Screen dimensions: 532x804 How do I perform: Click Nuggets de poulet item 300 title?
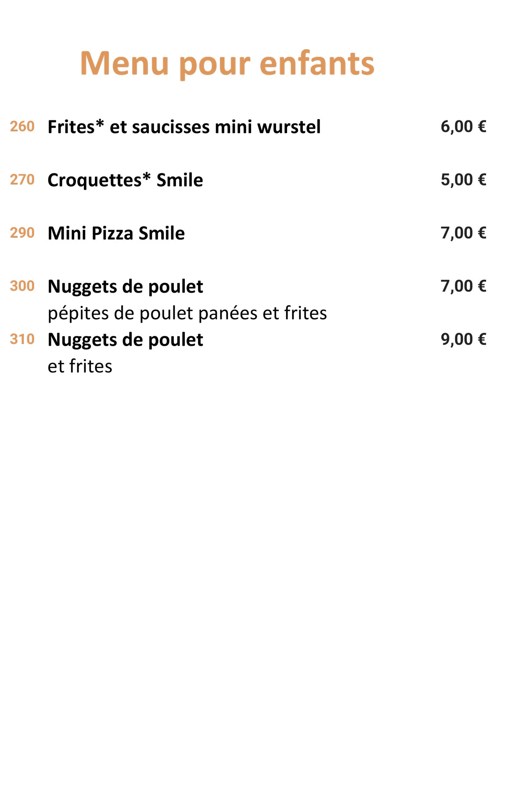pos(125,287)
